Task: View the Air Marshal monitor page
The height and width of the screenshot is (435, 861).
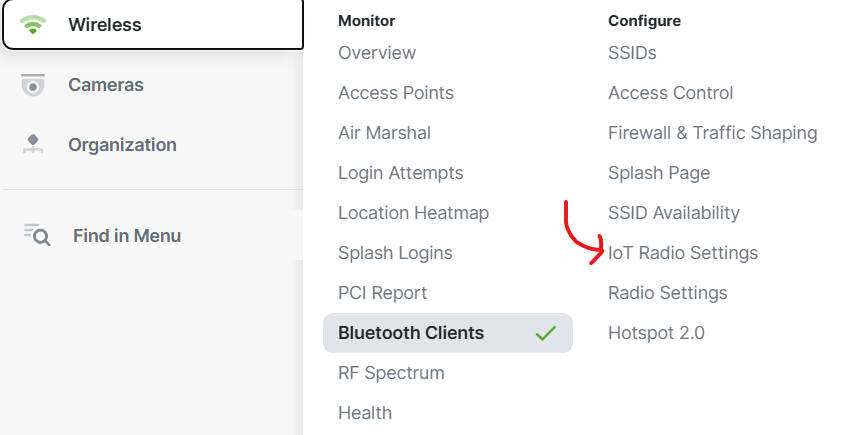Action: tap(384, 133)
